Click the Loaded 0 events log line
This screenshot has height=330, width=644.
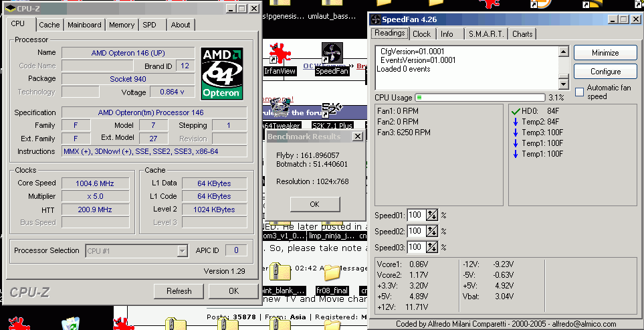[x=403, y=69]
